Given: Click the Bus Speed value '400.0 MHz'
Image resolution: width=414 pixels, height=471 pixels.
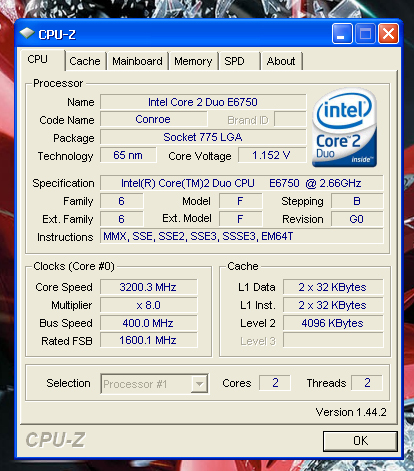Looking at the screenshot, I should click(149, 323).
